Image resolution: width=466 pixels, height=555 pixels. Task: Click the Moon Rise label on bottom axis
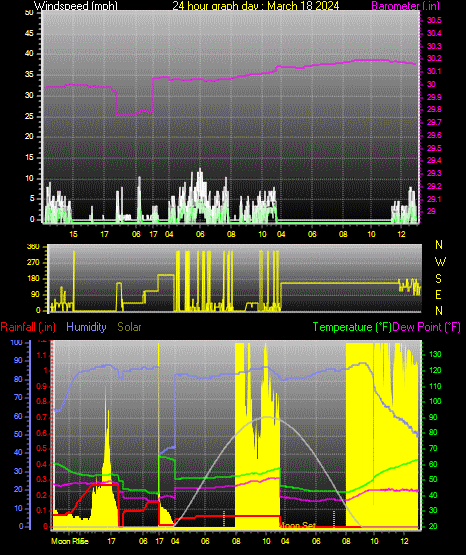click(70, 541)
